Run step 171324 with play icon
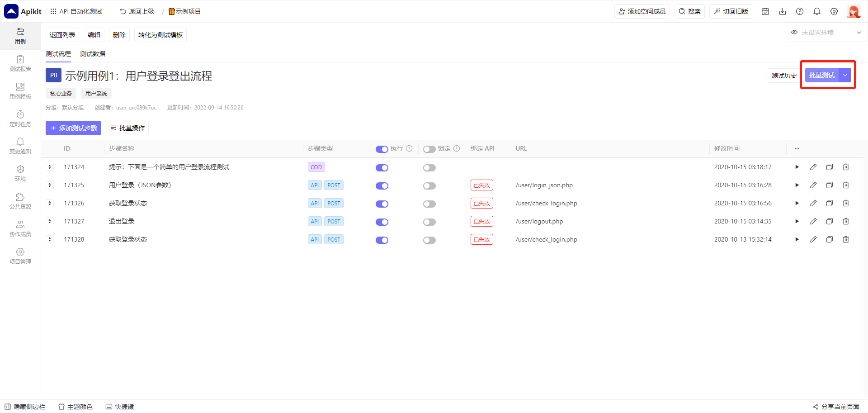Viewport: 868px width, 413px height. pos(797,167)
